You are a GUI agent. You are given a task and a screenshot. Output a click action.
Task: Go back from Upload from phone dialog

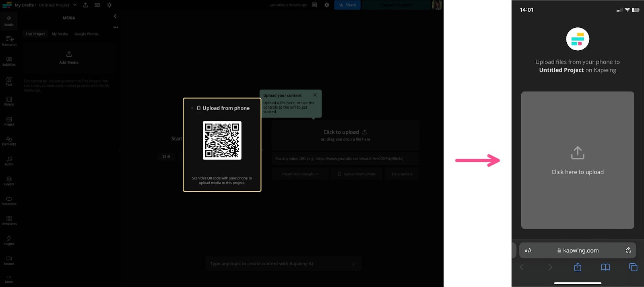coord(192,108)
